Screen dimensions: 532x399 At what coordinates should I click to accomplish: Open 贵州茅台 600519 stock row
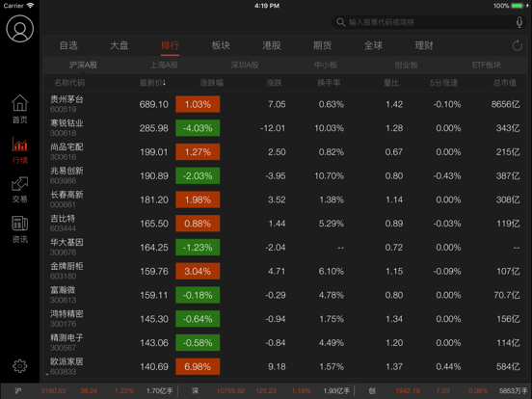285,104
